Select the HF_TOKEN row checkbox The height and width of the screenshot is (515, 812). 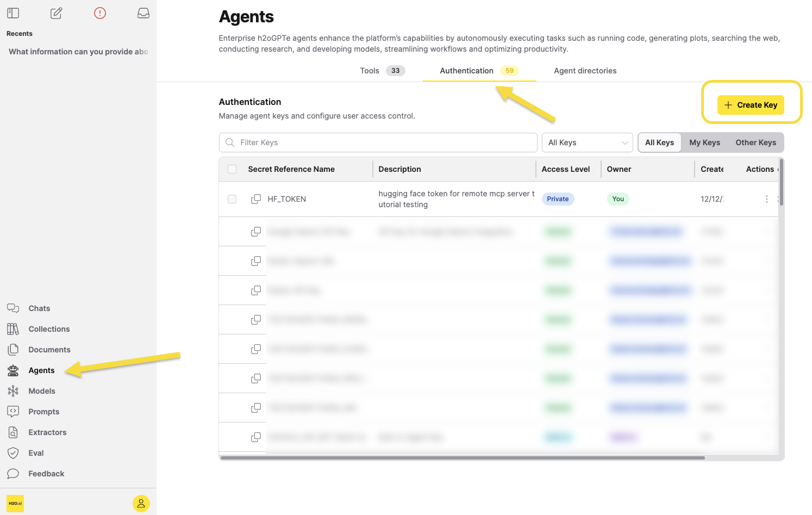[x=232, y=199]
